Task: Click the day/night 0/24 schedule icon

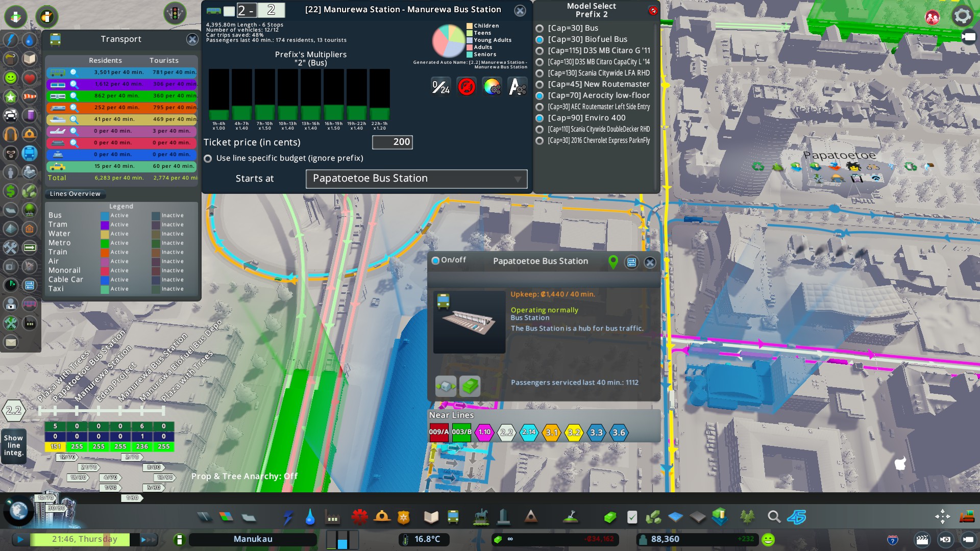Action: pyautogui.click(x=440, y=87)
